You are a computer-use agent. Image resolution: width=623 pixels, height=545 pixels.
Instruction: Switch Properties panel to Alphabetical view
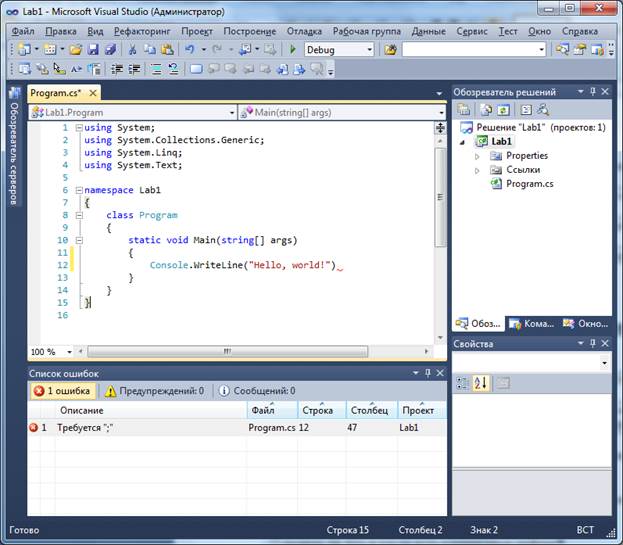pyautogui.click(x=480, y=383)
